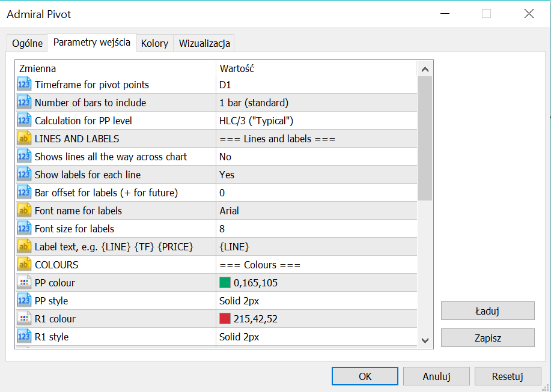Click the OK button

[x=365, y=376]
